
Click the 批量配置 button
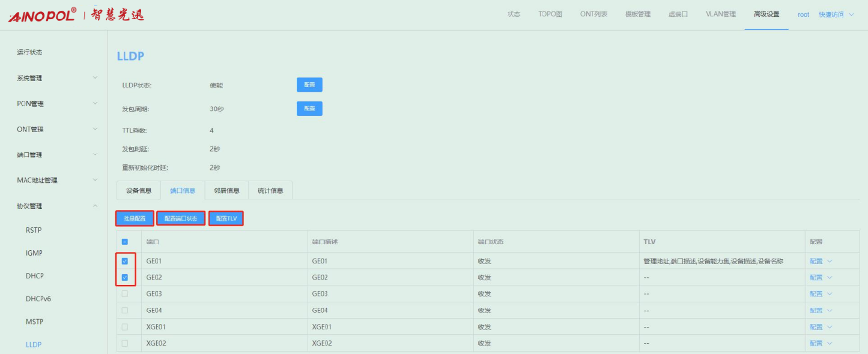(x=135, y=218)
